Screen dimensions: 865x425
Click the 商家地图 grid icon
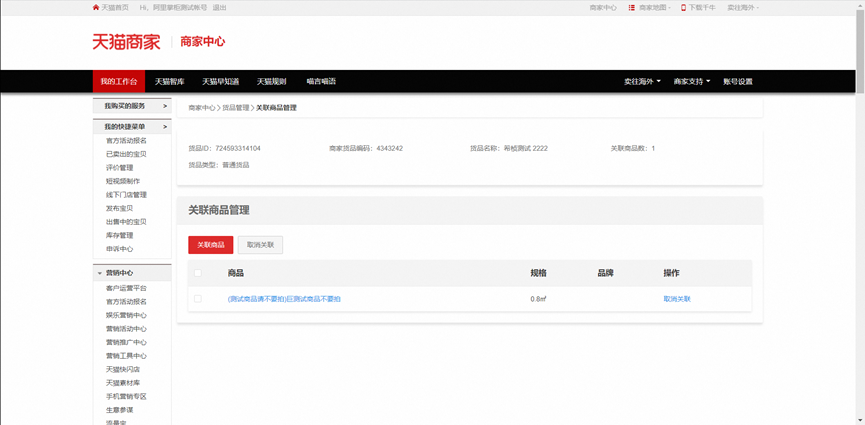632,7
